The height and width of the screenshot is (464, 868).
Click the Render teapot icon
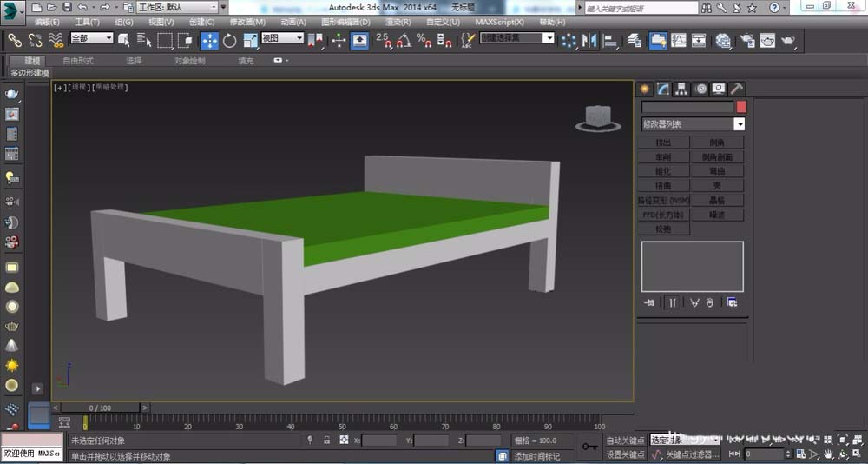788,40
